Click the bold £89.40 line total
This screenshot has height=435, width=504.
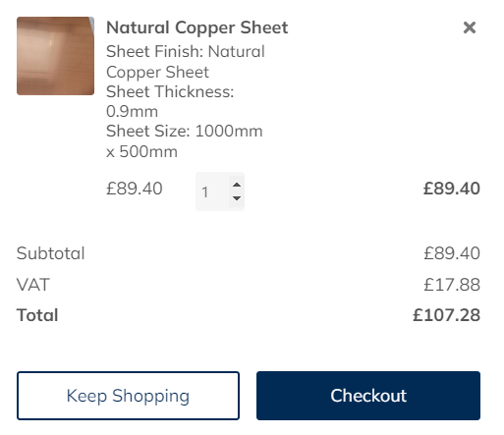tap(452, 189)
